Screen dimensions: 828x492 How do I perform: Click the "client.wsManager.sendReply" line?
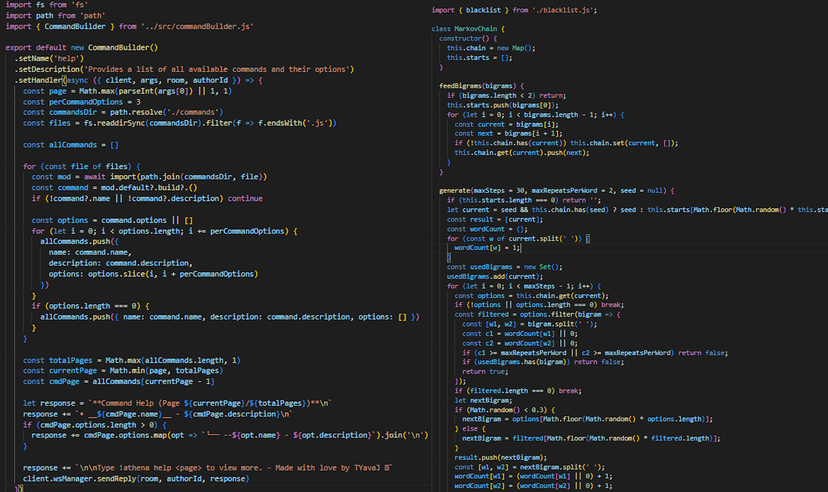[x=136, y=479]
